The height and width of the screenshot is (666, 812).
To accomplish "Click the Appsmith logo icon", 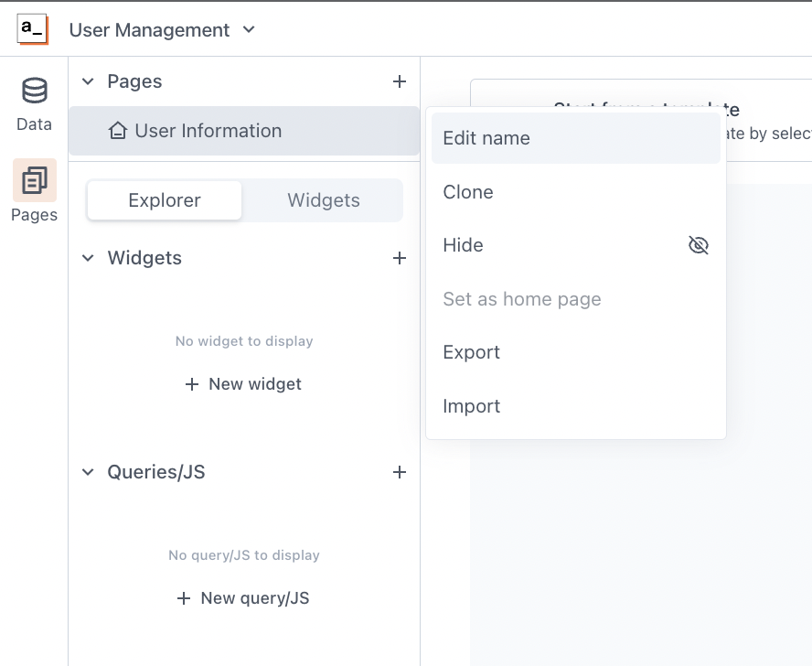I will 33,29.
